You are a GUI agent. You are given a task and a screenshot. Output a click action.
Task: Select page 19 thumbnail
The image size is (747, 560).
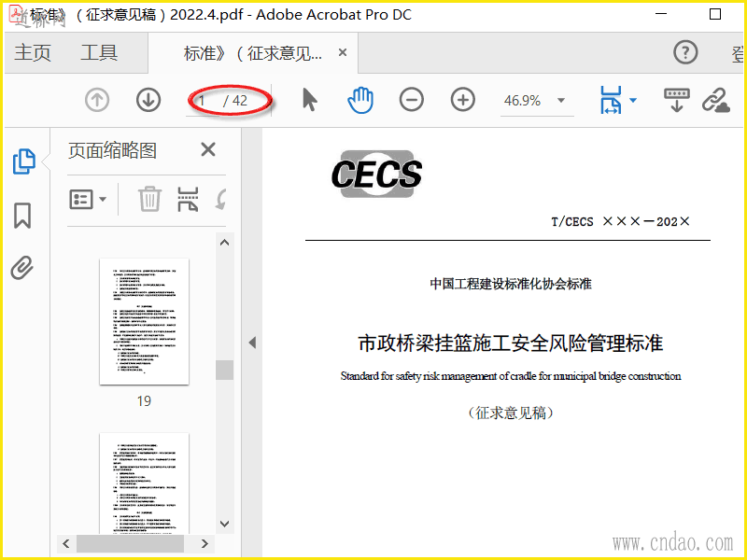(144, 321)
